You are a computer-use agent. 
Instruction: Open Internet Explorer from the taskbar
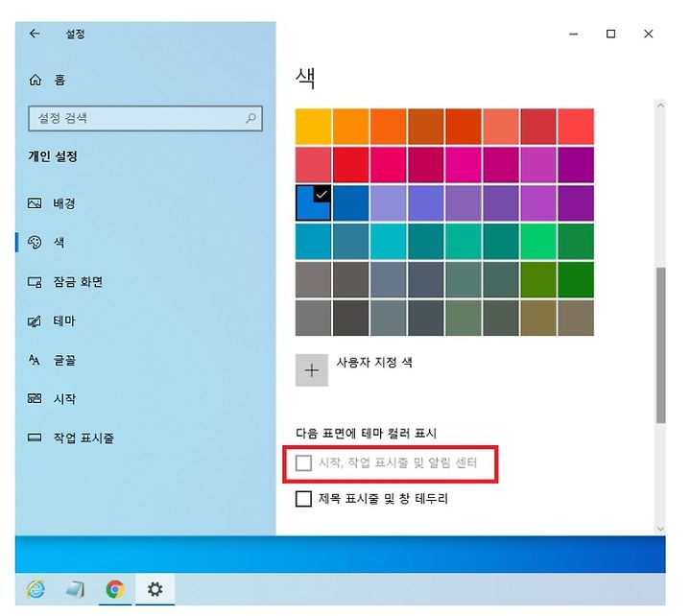pos(36,589)
